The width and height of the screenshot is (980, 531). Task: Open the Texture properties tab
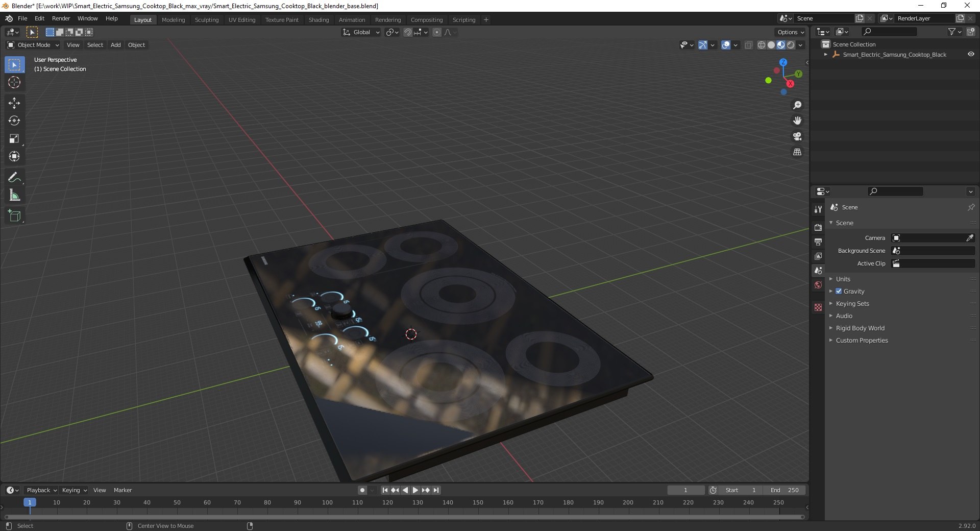click(x=818, y=307)
